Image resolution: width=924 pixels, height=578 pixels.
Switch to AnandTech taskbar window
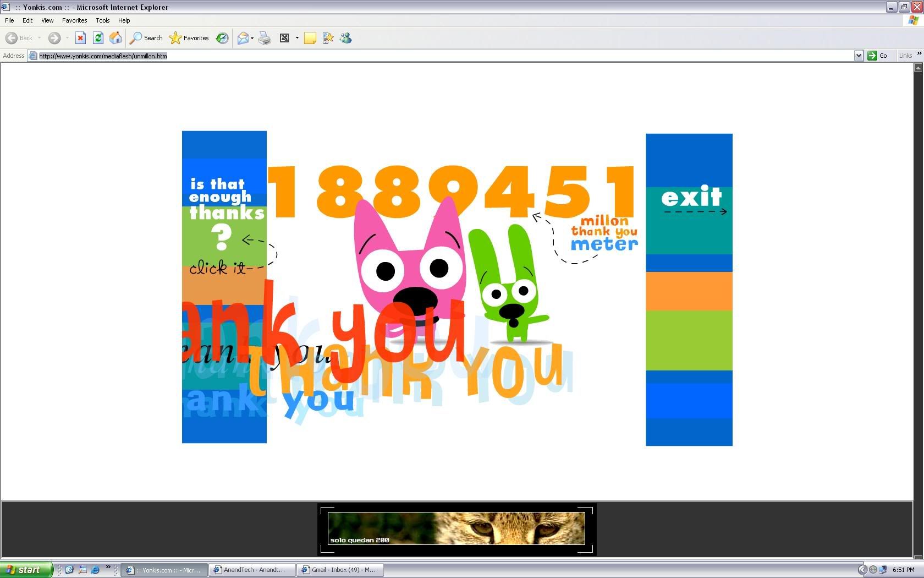(252, 570)
